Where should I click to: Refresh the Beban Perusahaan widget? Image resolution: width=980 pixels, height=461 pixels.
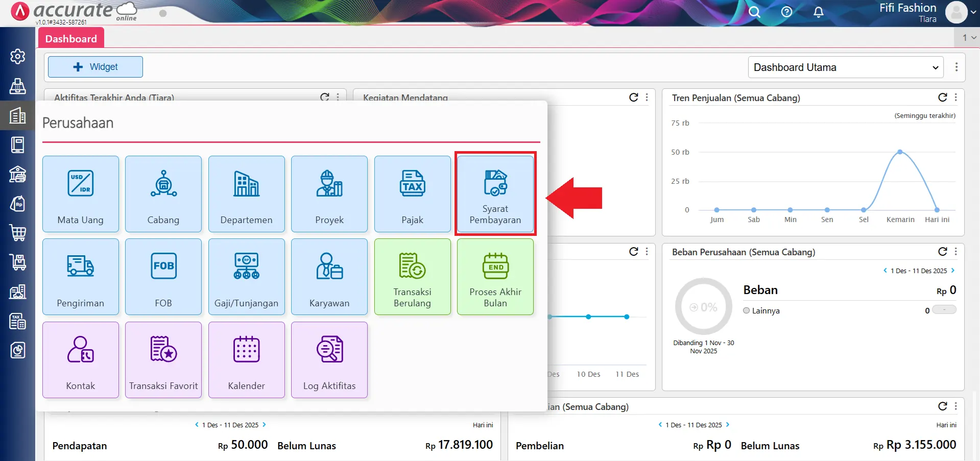(942, 252)
